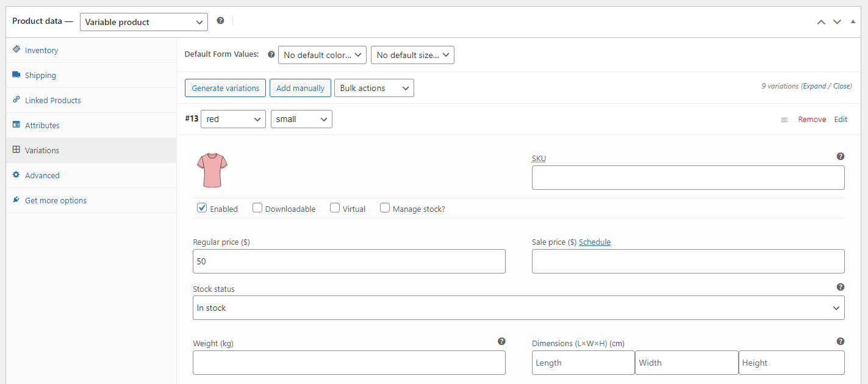Click the Expand link for variations
868x384 pixels.
[x=814, y=86]
